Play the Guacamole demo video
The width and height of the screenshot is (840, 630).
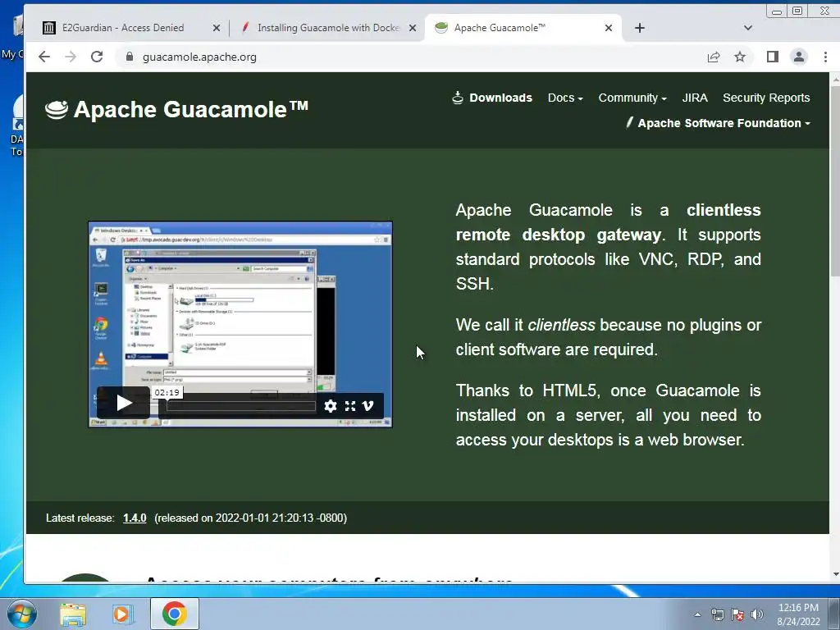tap(124, 403)
